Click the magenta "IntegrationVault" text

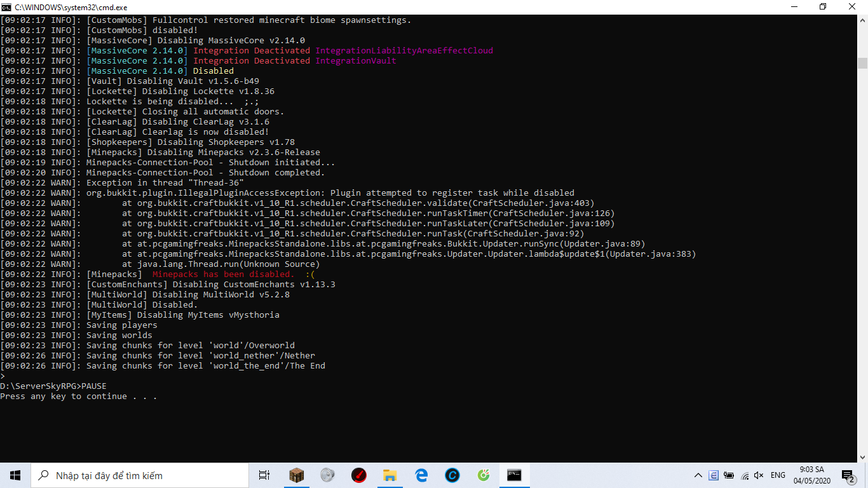point(356,61)
